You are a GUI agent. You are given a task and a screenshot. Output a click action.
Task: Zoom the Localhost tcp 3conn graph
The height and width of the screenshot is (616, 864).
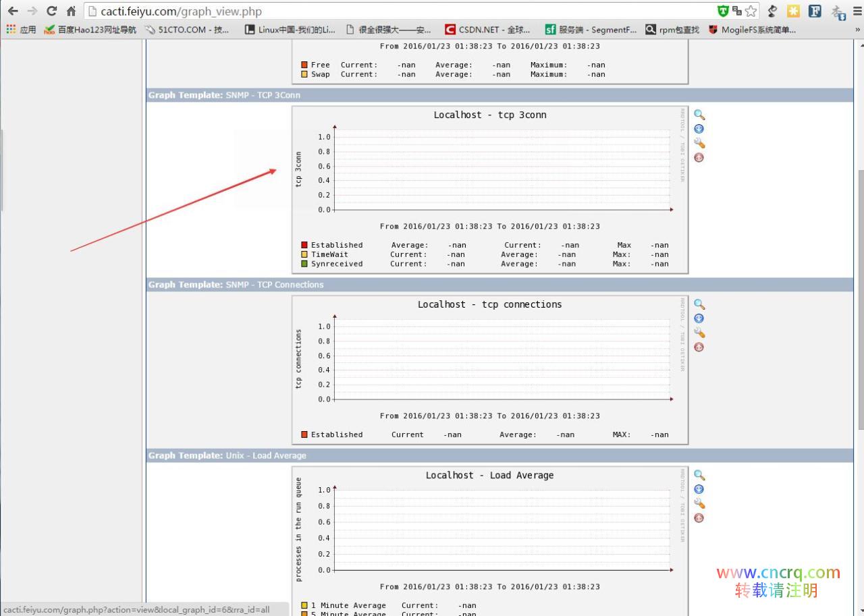click(x=699, y=115)
